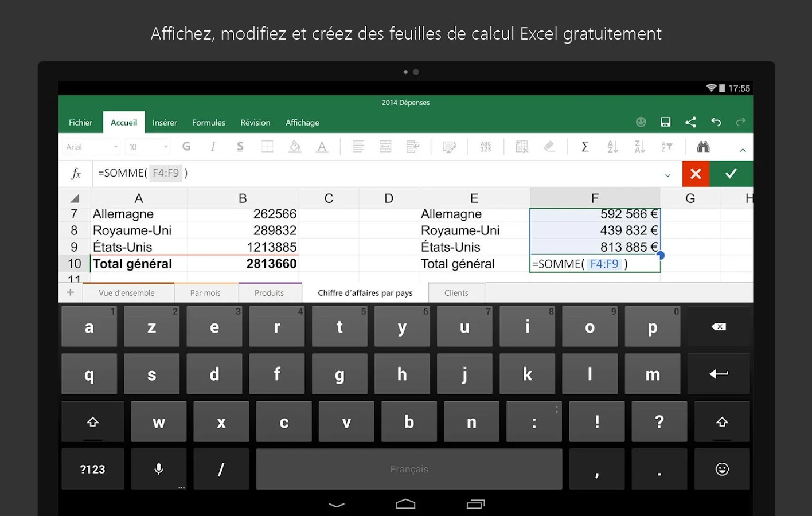Click the merge cells icon
This screenshot has height=516, width=812.
(385, 147)
